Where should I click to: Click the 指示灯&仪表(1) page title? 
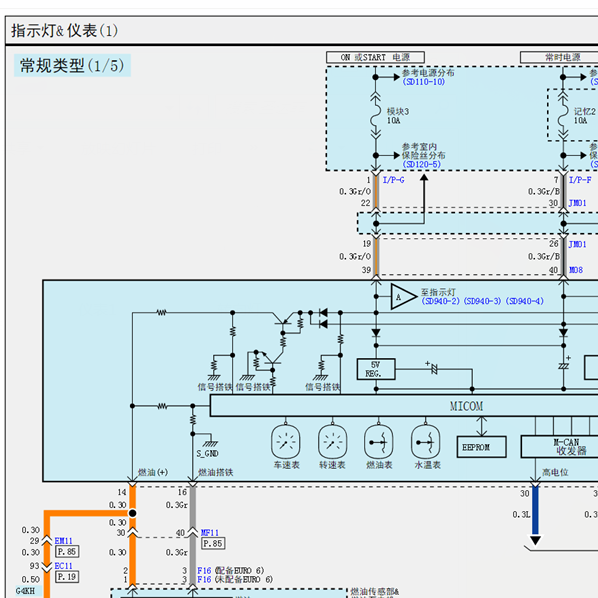tap(64, 31)
